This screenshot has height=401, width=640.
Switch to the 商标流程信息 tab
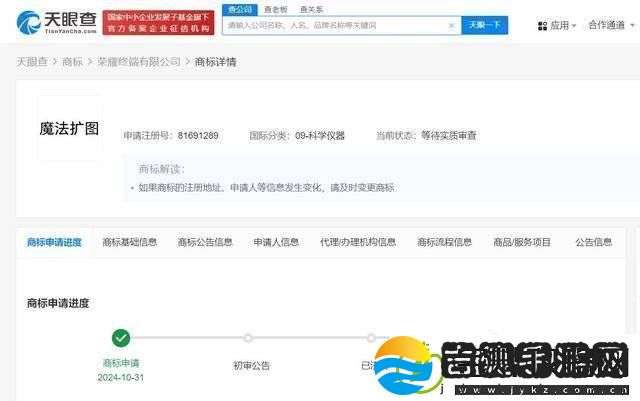pos(444,242)
